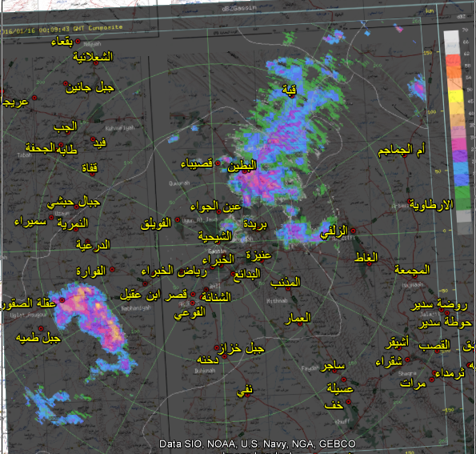Select the جبل خزاز place label
This screenshot has height=454, width=476.
[x=242, y=348]
